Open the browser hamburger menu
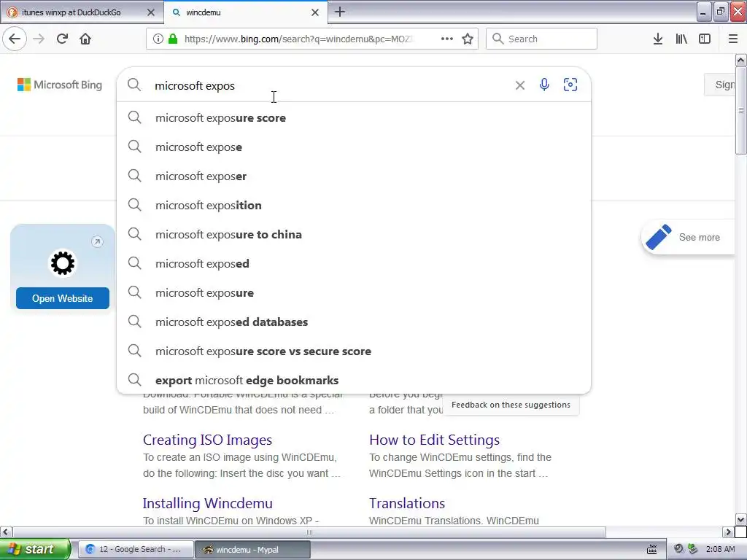Screen dimensions: 747x560 click(733, 39)
